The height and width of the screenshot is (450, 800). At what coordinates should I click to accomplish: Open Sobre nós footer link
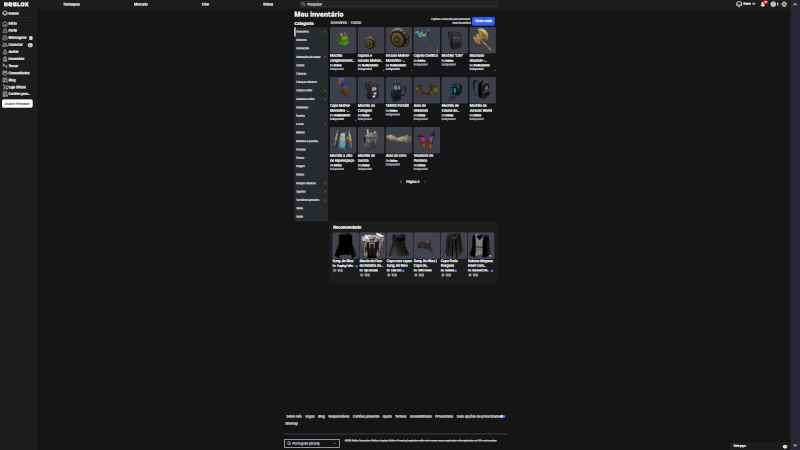click(294, 416)
